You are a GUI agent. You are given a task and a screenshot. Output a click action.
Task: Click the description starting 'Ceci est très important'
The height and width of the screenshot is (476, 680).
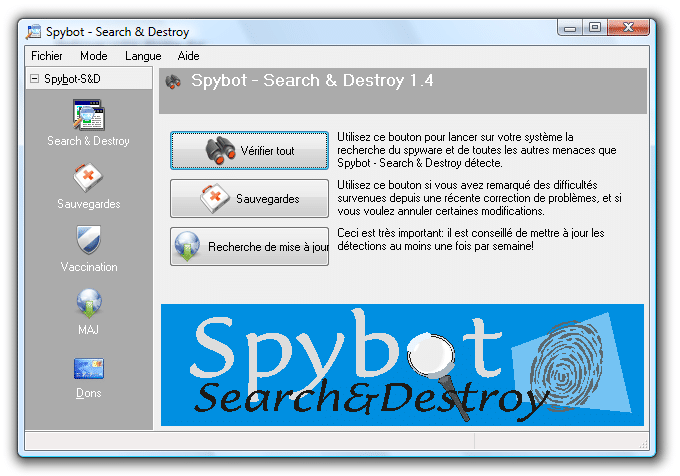point(471,239)
